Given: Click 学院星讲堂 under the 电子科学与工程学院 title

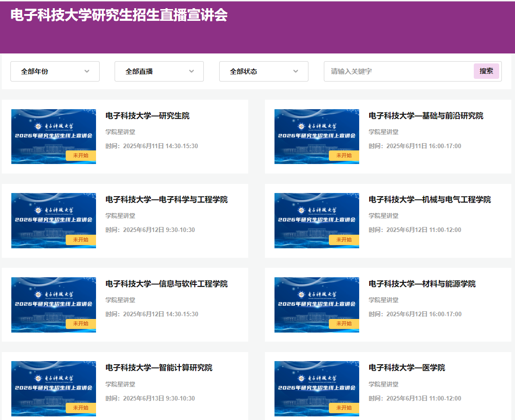Looking at the screenshot, I should pyautogui.click(x=120, y=216).
